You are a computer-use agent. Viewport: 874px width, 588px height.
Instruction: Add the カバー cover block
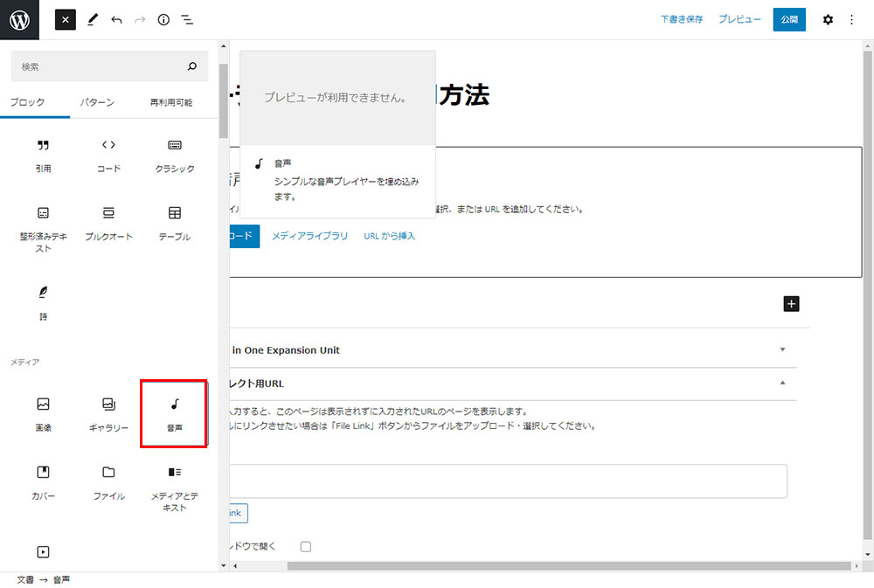click(43, 481)
